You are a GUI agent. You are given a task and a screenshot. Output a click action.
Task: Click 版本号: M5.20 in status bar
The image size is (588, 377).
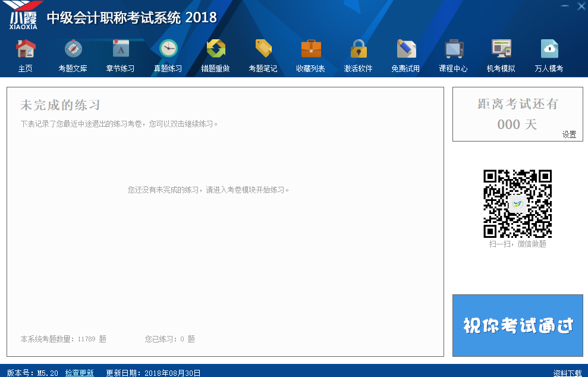(33, 373)
